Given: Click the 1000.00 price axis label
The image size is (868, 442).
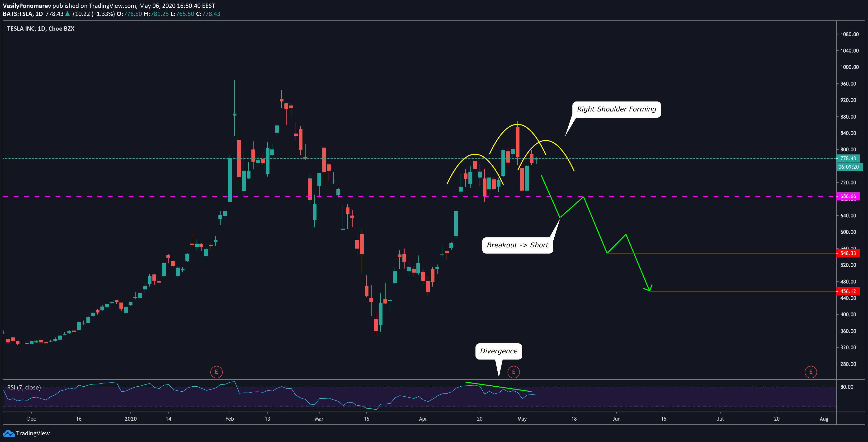Looking at the screenshot, I should pyautogui.click(x=849, y=67).
